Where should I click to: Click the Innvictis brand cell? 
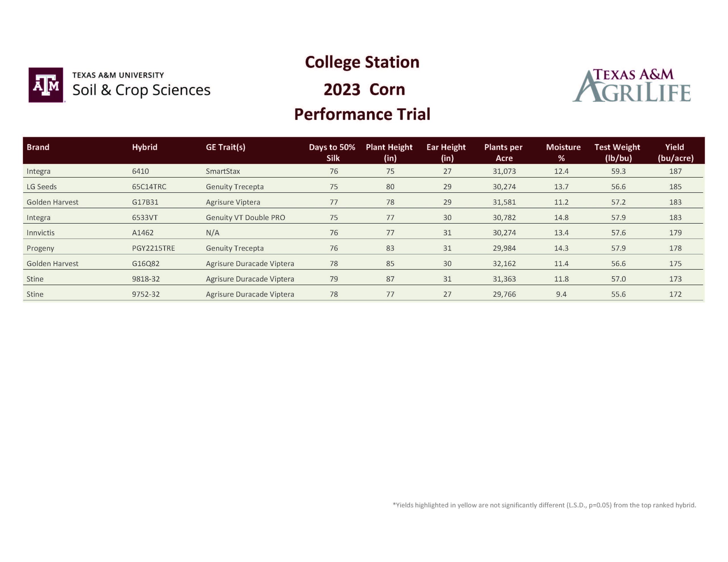[x=40, y=232]
